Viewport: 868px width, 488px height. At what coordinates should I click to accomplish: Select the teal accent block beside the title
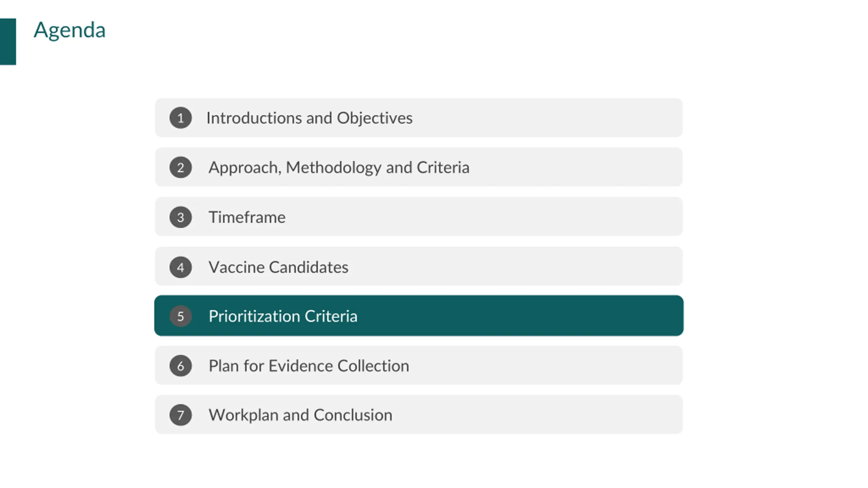tap(8, 41)
